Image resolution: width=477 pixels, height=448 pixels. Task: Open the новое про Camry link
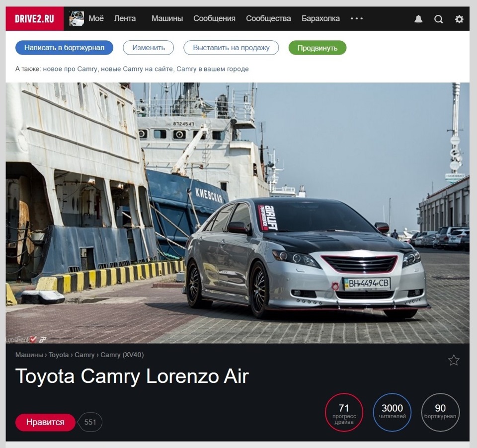(x=70, y=69)
